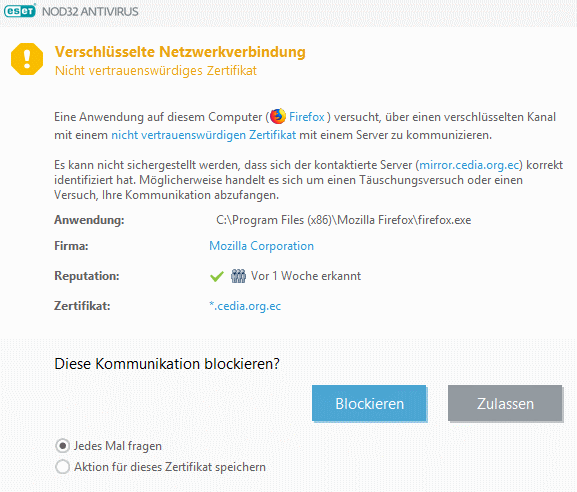Open the mirror.cedia.org.ec server link
The height and width of the screenshot is (492, 577).
469,165
